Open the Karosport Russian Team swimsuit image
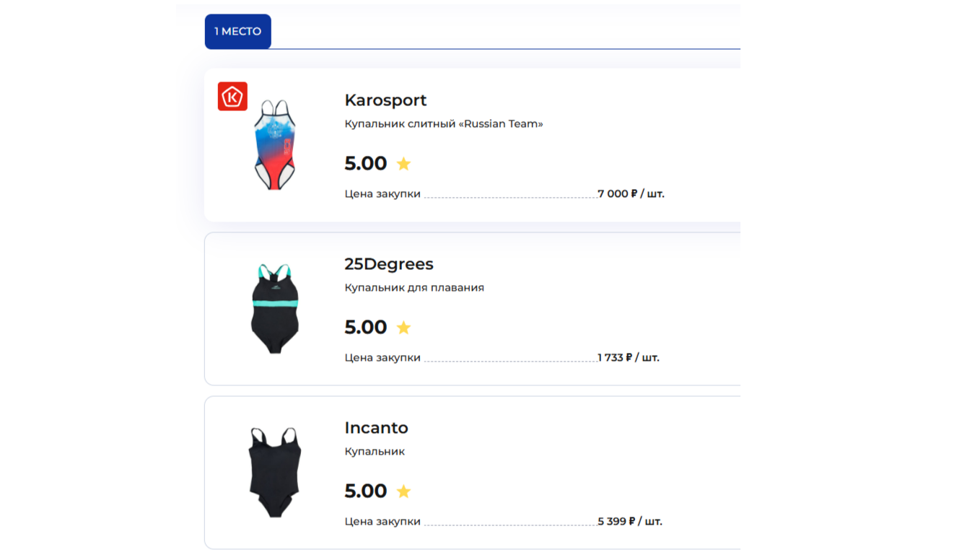The image size is (970, 560). pos(275,145)
